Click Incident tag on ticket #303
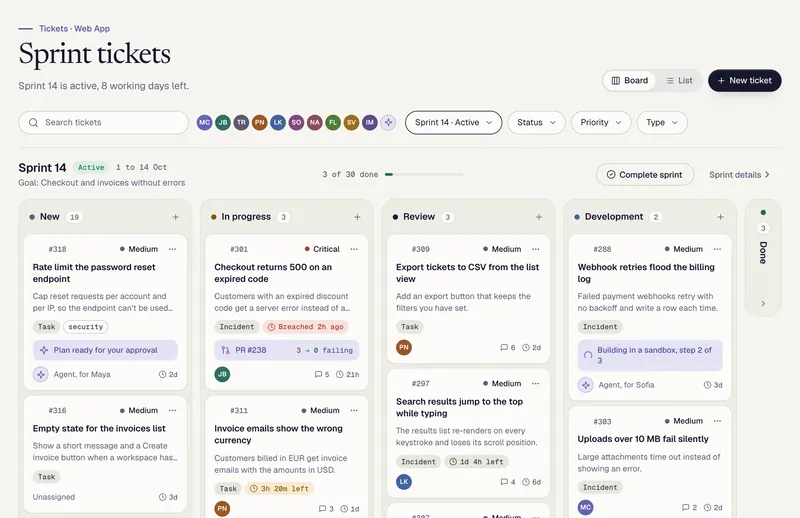800x518 pixels. (x=600, y=487)
